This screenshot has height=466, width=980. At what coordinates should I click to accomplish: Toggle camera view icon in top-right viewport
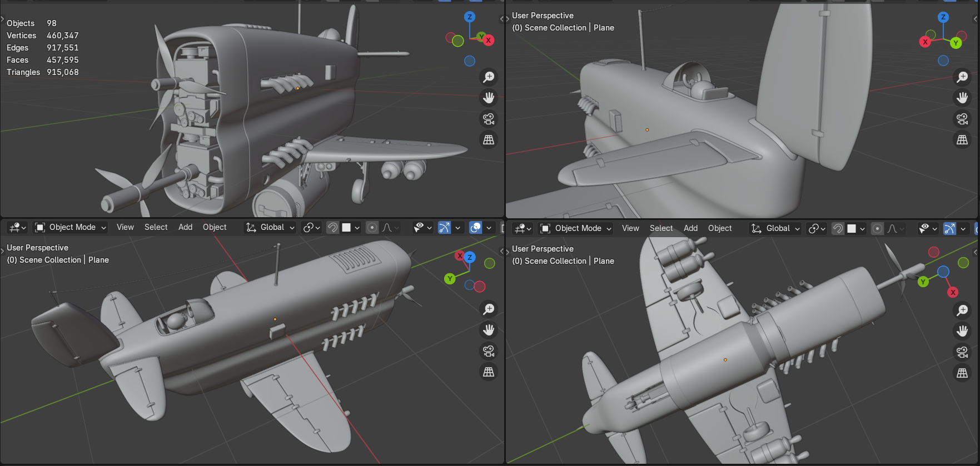[962, 119]
